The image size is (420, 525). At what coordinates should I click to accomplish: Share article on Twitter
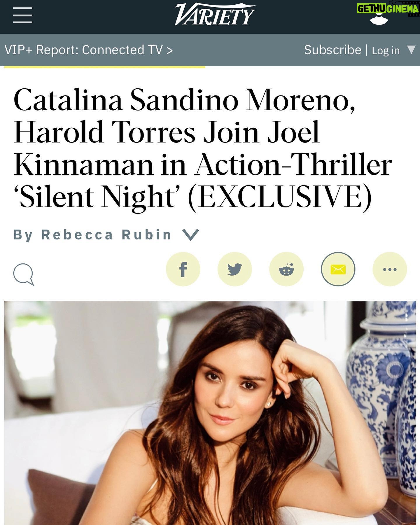[x=235, y=269]
